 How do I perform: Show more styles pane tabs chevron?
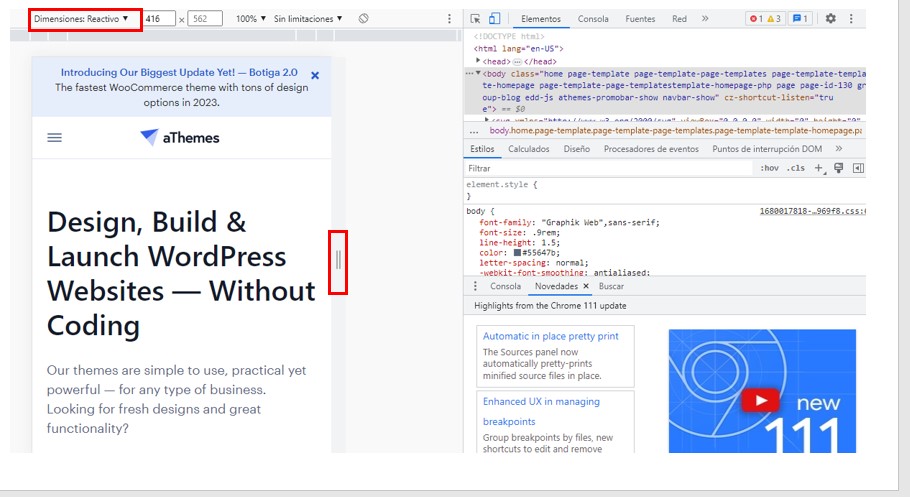[839, 149]
